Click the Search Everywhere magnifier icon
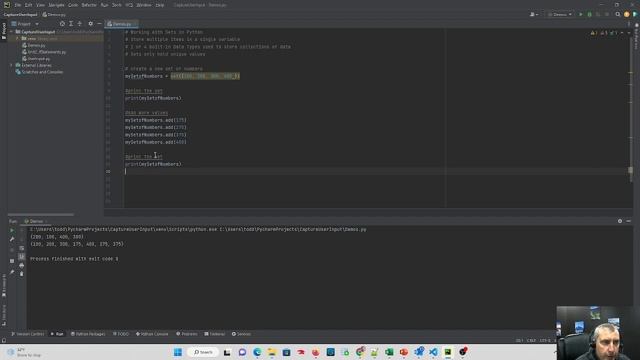Screen dimensions: 640x360 point(618,14)
